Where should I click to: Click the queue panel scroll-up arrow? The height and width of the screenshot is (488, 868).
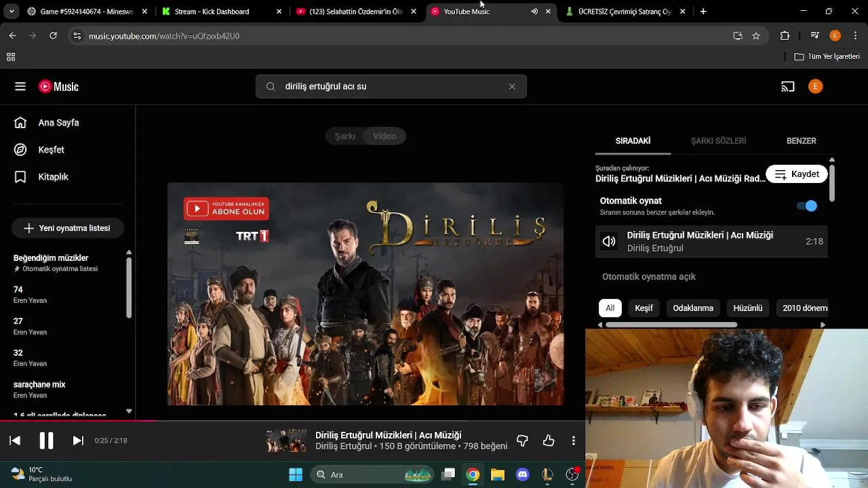pyautogui.click(x=832, y=160)
